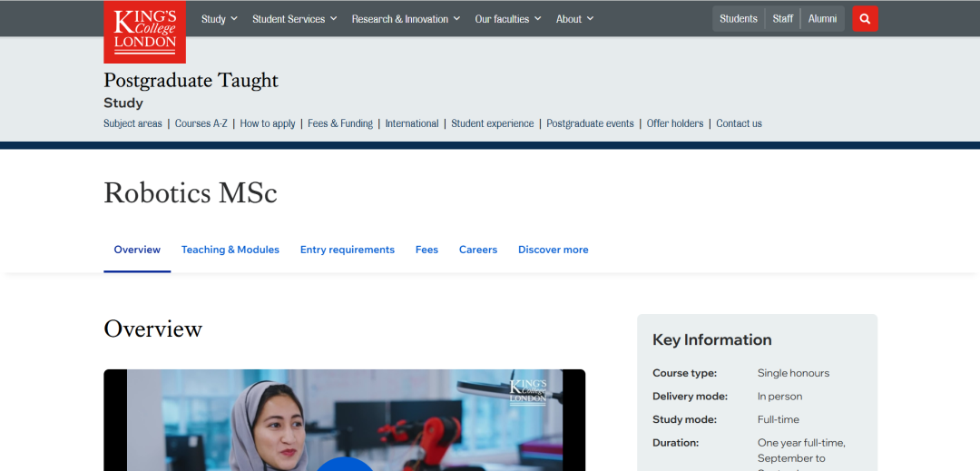
Task: Open the Fees tab
Action: coord(426,250)
